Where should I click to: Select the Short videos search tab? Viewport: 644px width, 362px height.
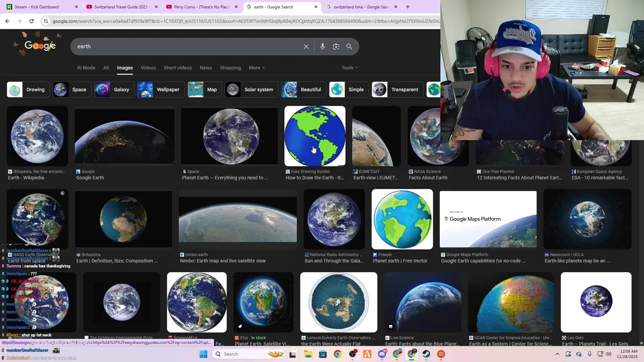[x=178, y=68]
